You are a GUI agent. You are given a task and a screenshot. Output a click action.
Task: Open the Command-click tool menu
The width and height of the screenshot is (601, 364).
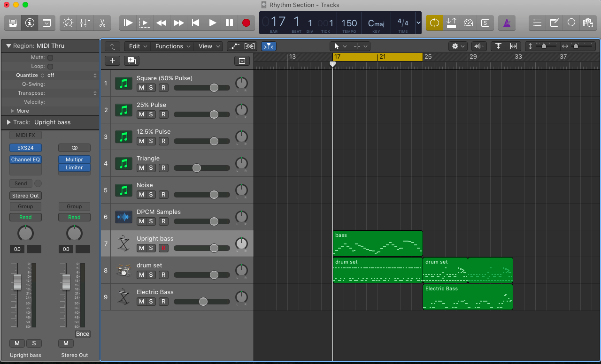360,46
